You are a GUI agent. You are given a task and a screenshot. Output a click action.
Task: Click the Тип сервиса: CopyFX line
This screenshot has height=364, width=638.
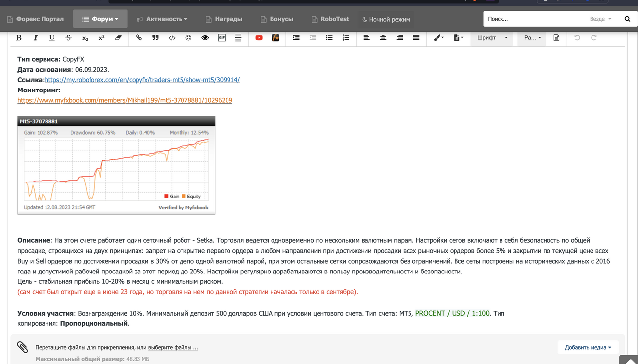50,59
